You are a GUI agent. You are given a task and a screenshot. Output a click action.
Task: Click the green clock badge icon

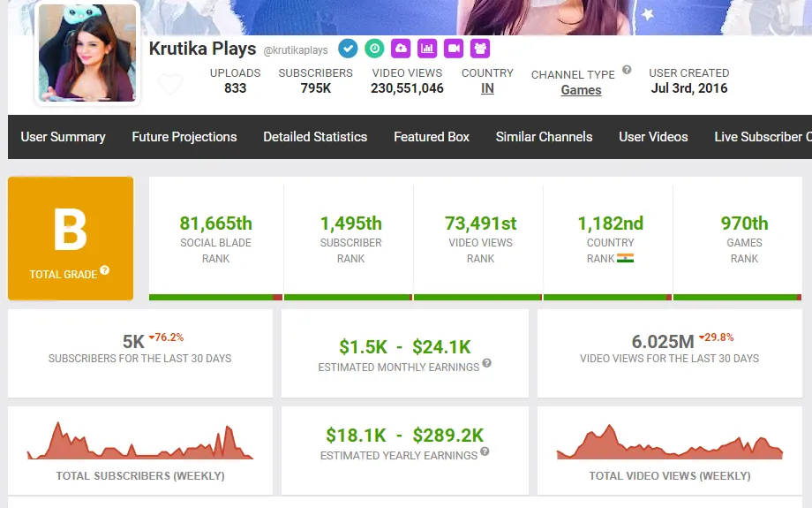tap(374, 49)
